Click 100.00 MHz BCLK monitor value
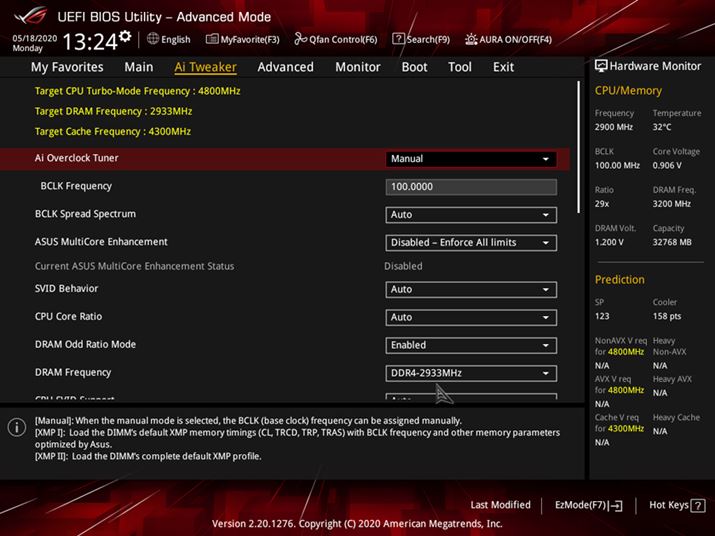The width and height of the screenshot is (715, 536). (617, 165)
